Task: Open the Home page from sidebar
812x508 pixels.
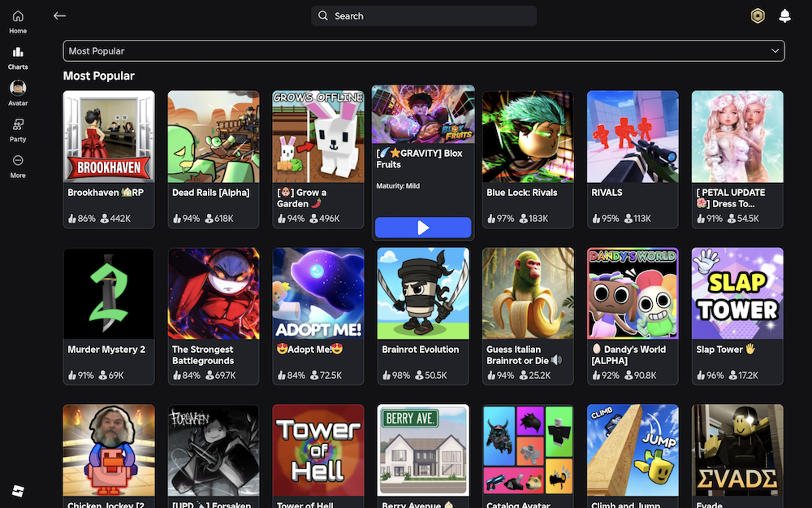Action: pos(18,22)
